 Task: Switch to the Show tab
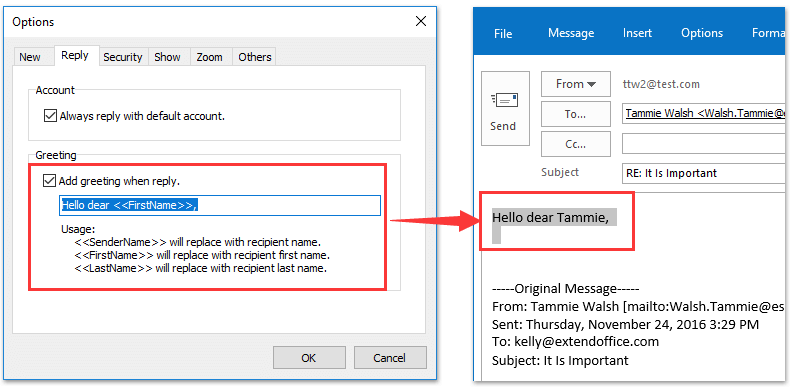(167, 57)
